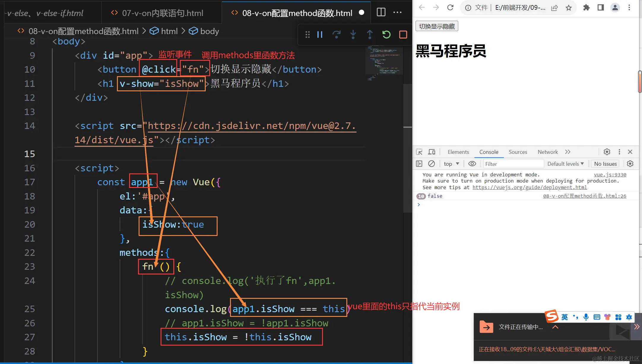
Task: Toggle Sogou IME punctuation mode
Action: click(x=575, y=317)
